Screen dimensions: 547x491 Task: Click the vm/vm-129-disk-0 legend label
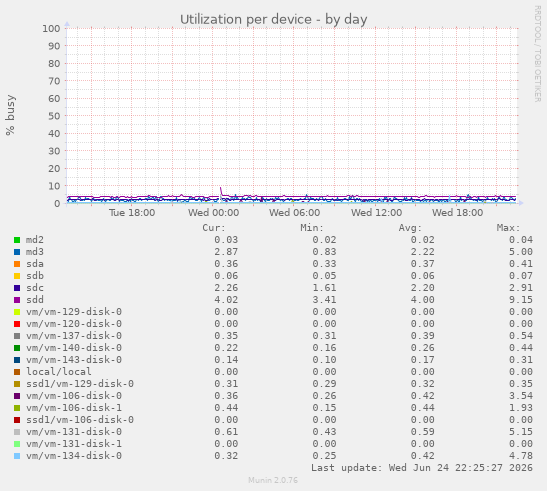tap(74, 312)
